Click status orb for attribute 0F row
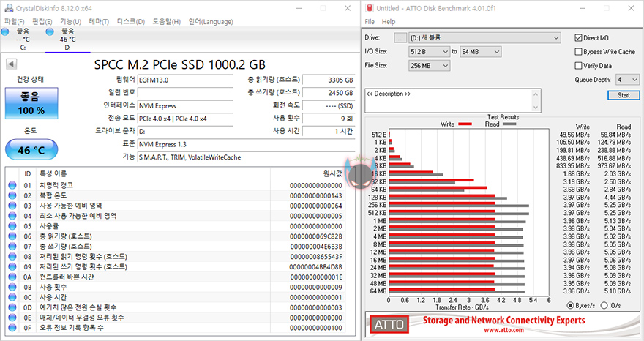644x341 pixels. tap(12, 328)
